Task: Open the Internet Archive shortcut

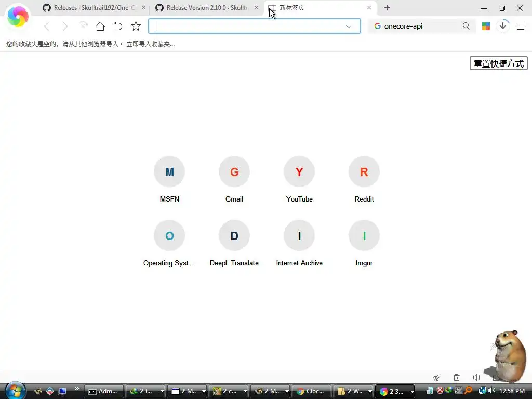Action: tap(299, 244)
